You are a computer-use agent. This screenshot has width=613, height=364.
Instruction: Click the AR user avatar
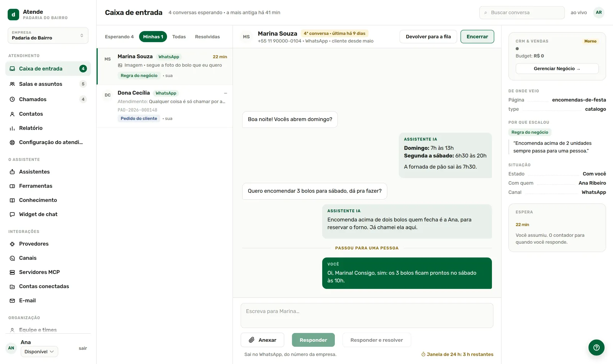(x=599, y=13)
